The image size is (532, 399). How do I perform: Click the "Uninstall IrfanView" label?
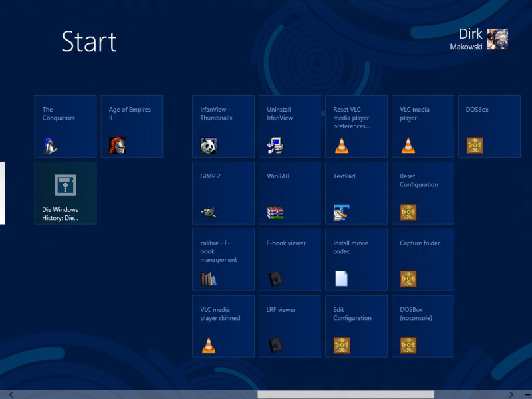[x=279, y=114]
